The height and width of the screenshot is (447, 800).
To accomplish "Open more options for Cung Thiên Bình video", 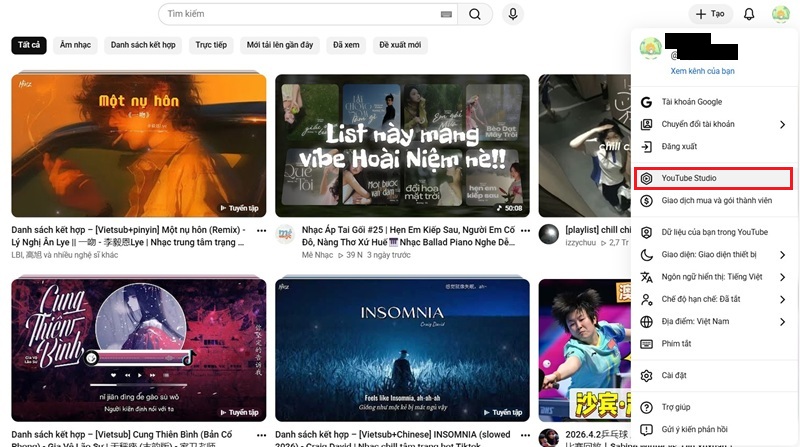I will point(262,435).
